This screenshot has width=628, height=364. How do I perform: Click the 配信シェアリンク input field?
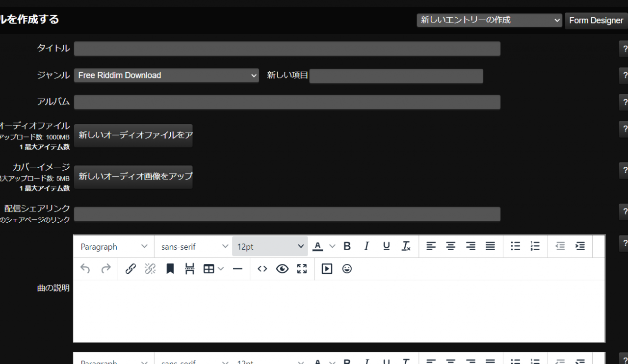coord(287,214)
